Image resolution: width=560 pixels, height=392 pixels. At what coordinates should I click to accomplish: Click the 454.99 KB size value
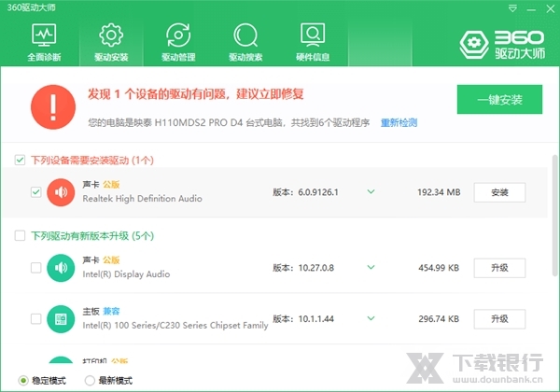pos(439,268)
